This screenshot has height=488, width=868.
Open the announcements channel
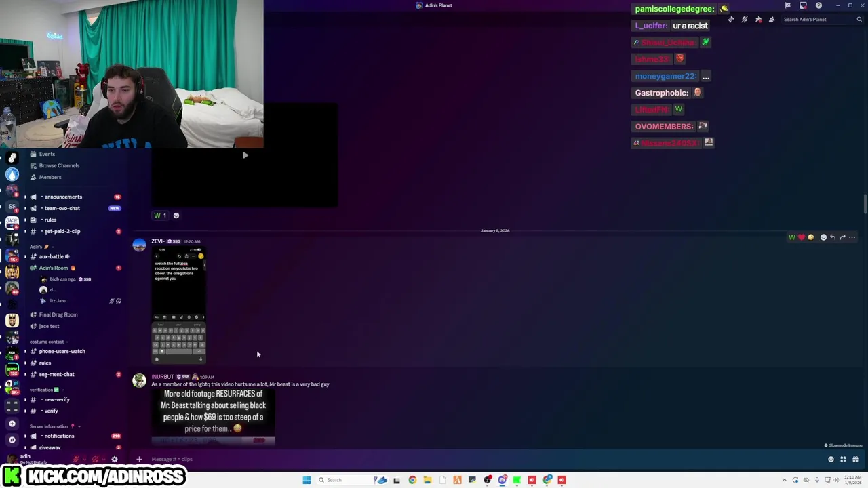[x=63, y=197]
